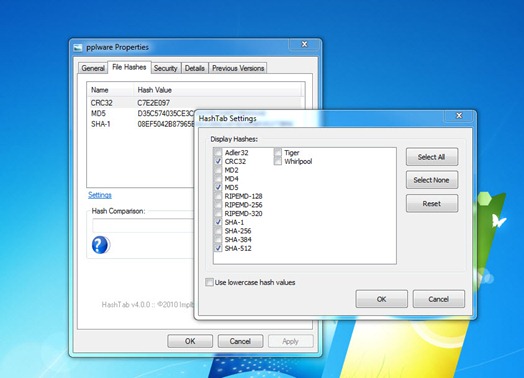The width and height of the screenshot is (524, 378).
Task: Enable the SHA-256 checkbox
Action: point(218,231)
